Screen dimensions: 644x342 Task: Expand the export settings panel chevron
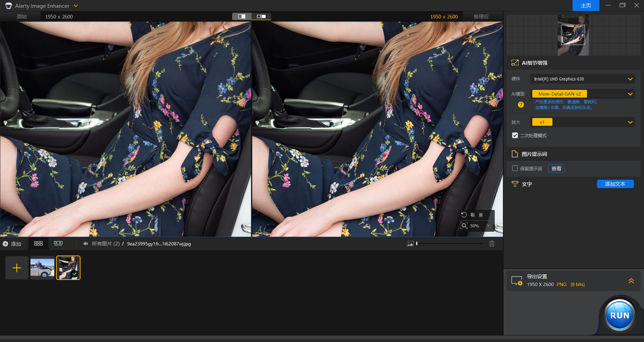click(631, 281)
